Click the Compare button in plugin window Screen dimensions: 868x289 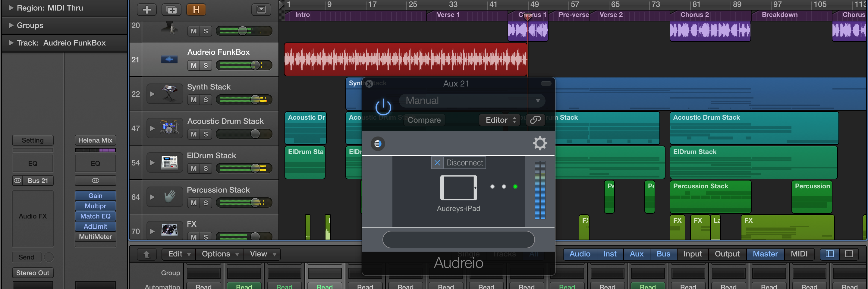click(x=424, y=120)
